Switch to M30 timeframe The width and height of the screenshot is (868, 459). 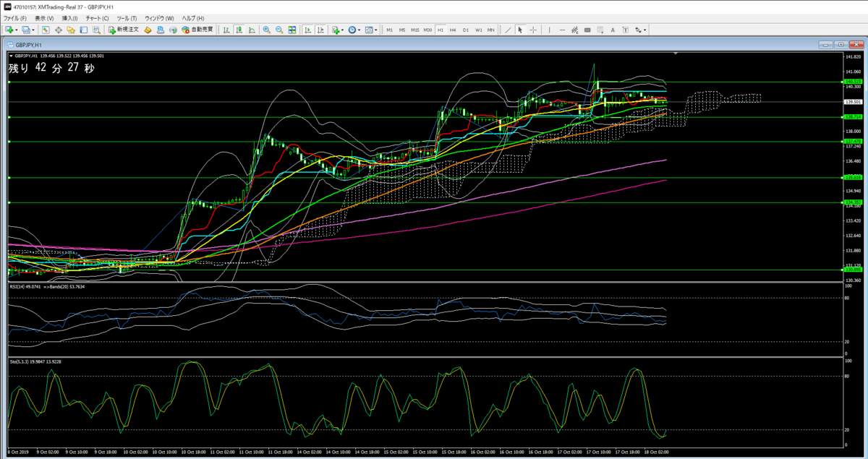tap(427, 30)
